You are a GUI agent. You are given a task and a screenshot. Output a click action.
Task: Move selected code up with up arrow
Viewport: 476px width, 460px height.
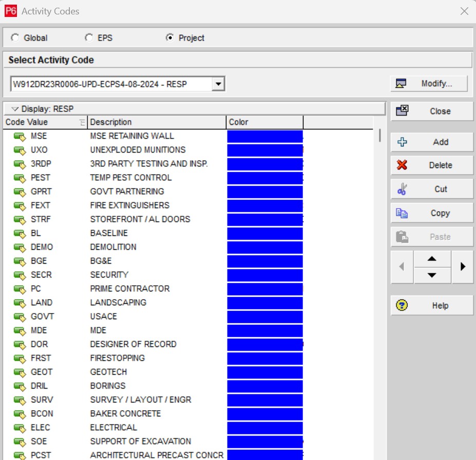[432, 259]
